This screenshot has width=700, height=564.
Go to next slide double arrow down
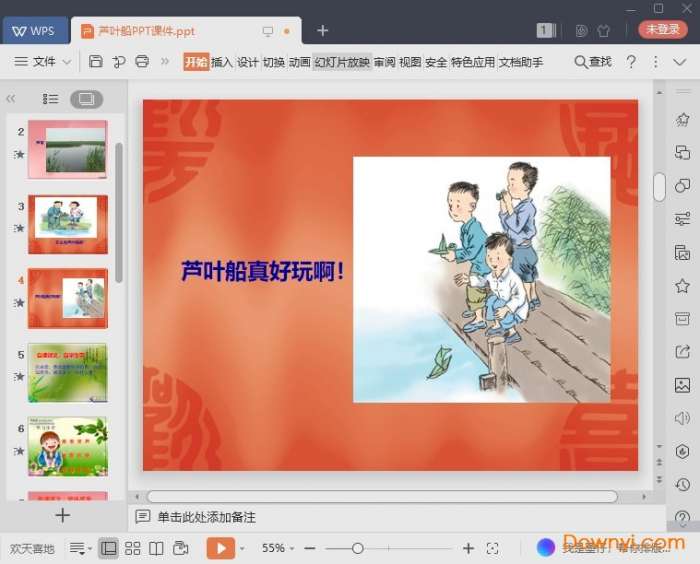[x=659, y=479]
